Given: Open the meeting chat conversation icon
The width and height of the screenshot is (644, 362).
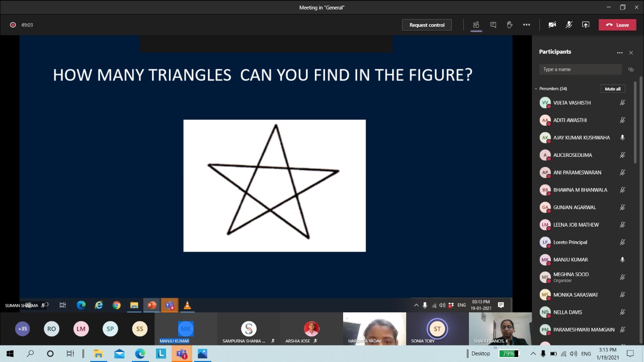Looking at the screenshot, I should pos(493,25).
